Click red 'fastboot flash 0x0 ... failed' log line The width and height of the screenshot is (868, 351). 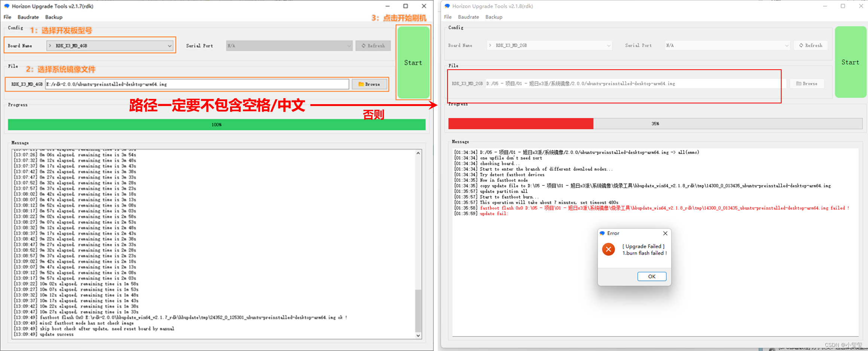click(651, 208)
